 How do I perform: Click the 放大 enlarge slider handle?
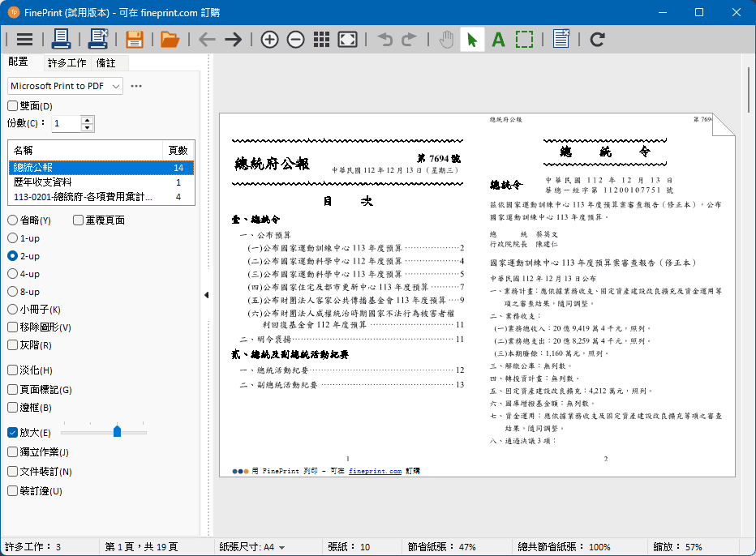coord(117,432)
